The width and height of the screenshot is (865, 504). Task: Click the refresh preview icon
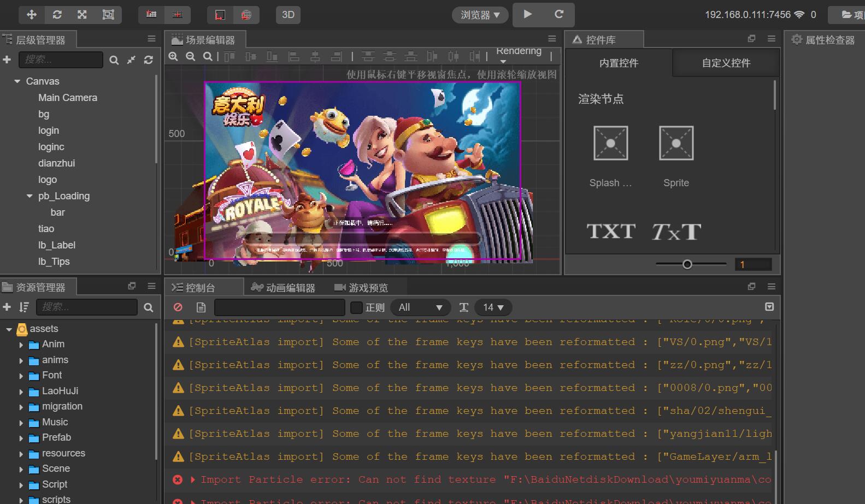[x=558, y=15]
